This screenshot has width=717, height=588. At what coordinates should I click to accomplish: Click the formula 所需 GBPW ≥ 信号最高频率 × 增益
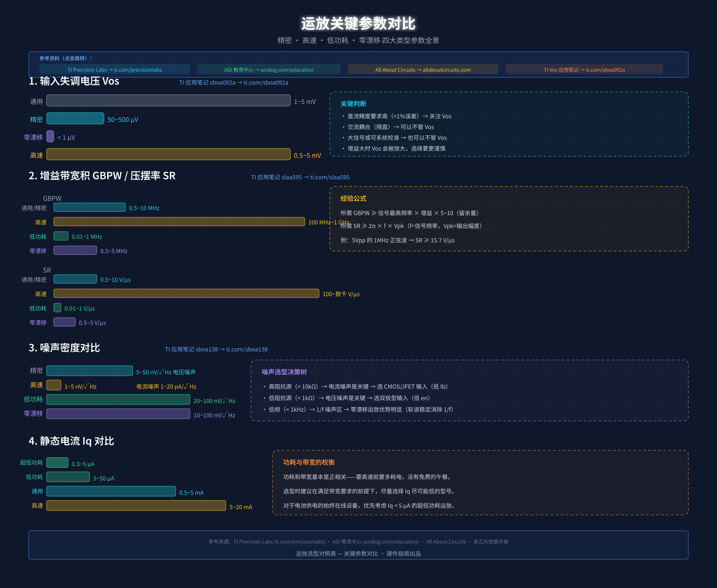pyautogui.click(x=410, y=213)
